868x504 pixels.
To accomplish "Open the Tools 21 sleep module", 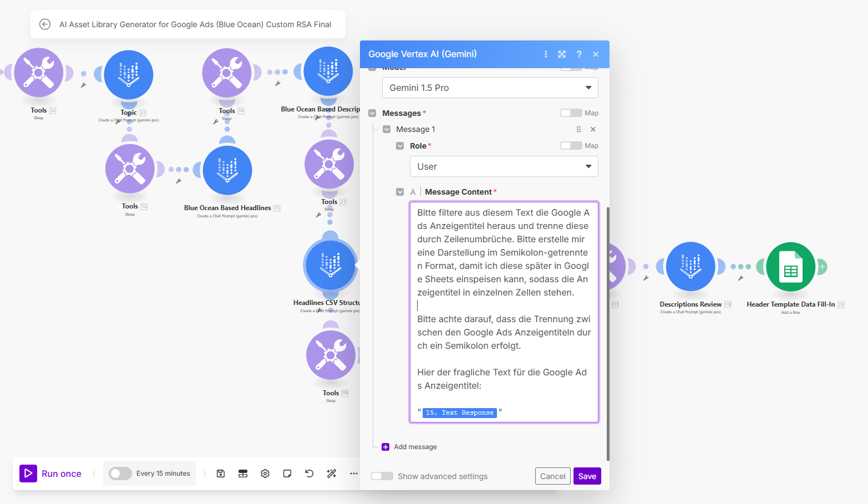I will (x=329, y=164).
